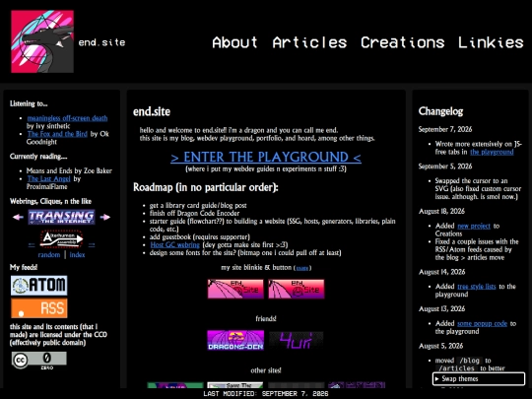The image size is (532, 399).
Task: Click the webring random link
Action: click(49, 254)
